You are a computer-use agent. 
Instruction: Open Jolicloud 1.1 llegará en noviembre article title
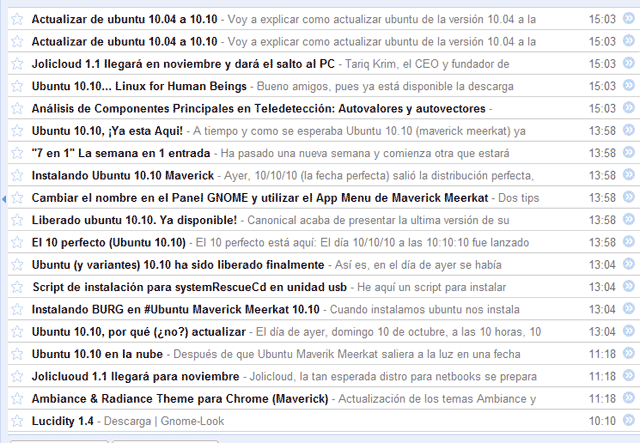[x=183, y=64]
